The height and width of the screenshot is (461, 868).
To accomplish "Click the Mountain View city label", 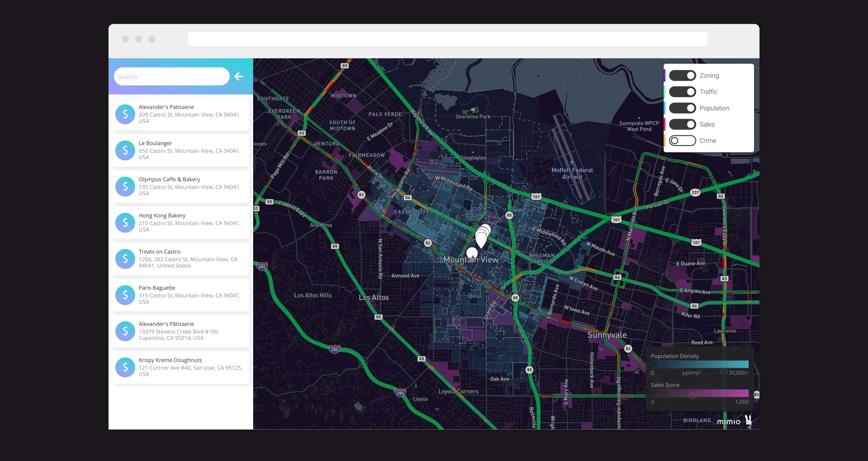I will (x=471, y=259).
